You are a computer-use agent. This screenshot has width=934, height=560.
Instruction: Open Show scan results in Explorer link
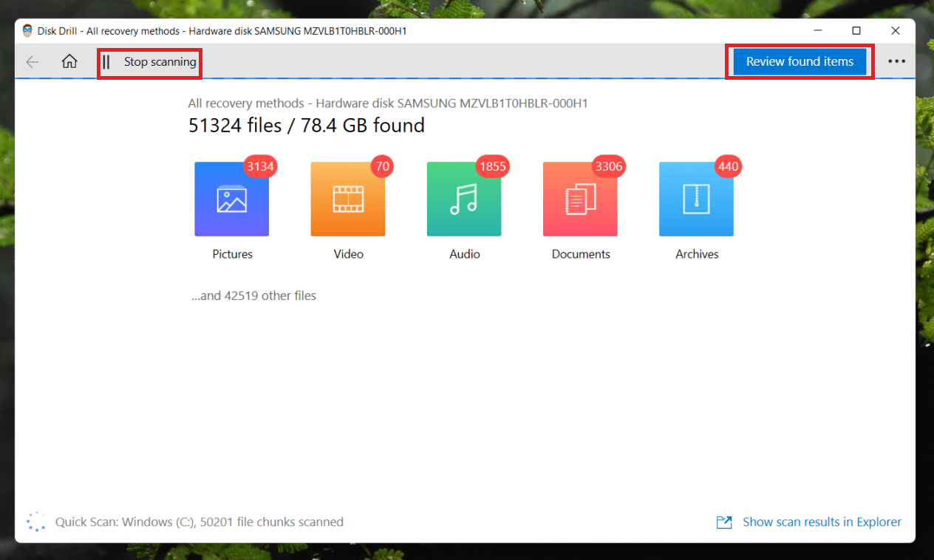(822, 522)
